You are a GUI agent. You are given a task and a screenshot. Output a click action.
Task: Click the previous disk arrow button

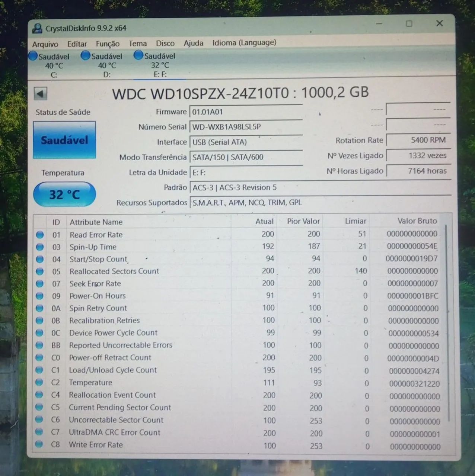pyautogui.click(x=41, y=93)
